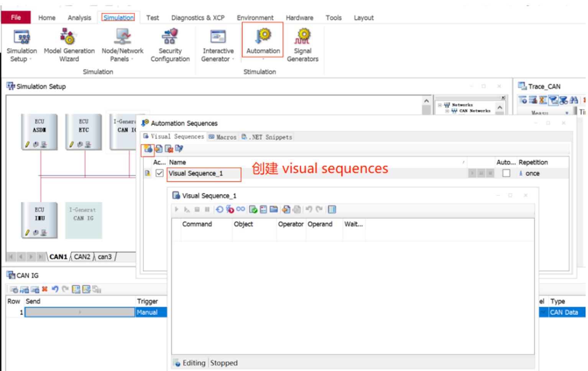The width and height of the screenshot is (588, 371).
Task: Click the first add-frame icon in CAN IG toolbar
Action: [x=14, y=289]
